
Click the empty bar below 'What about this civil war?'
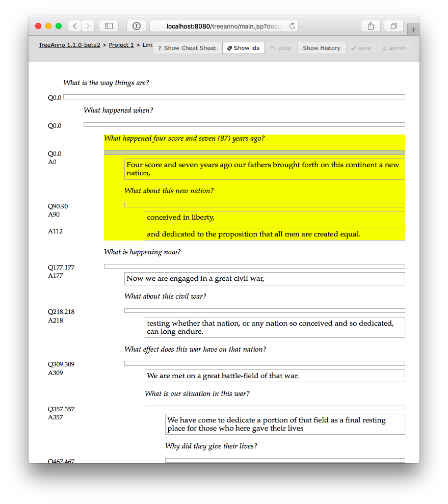coord(265,310)
